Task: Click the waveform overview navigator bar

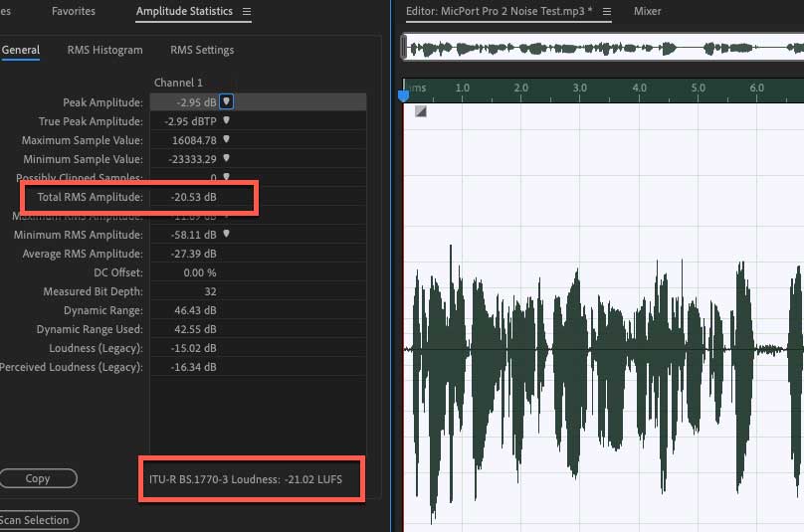Action: pos(602,48)
